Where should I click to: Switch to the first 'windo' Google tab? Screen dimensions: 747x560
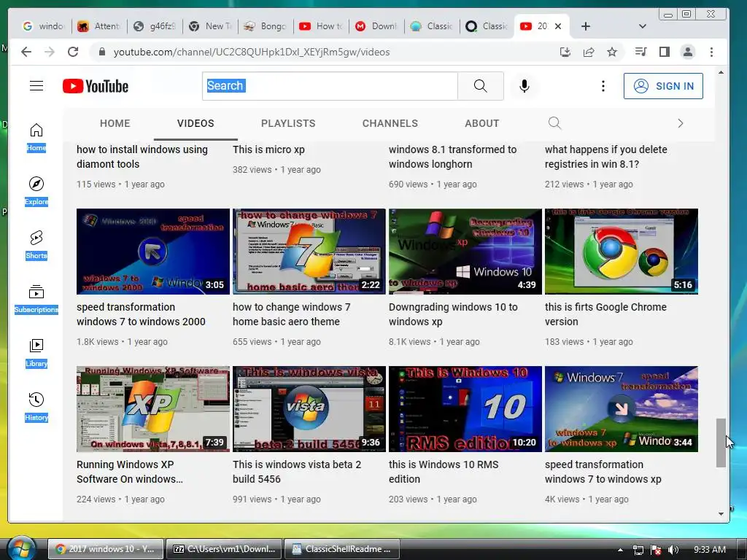(x=44, y=26)
